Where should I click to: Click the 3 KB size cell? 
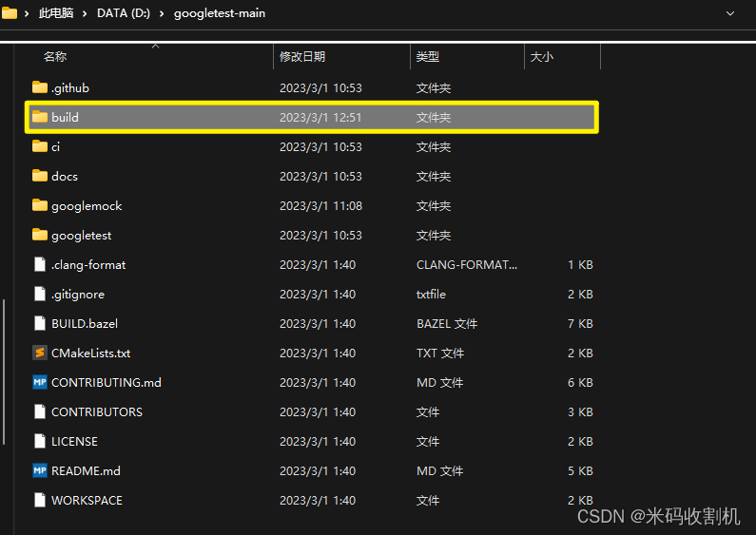pyautogui.click(x=580, y=411)
